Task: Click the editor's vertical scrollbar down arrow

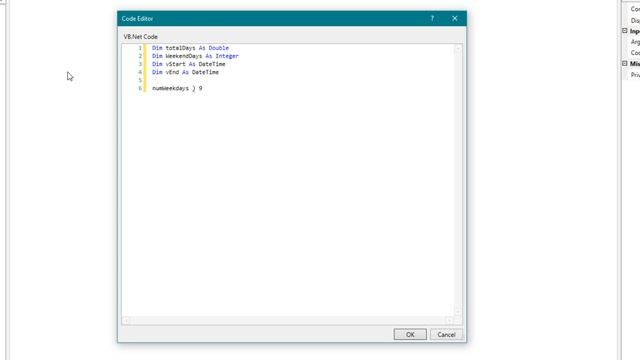Action: tap(458, 312)
